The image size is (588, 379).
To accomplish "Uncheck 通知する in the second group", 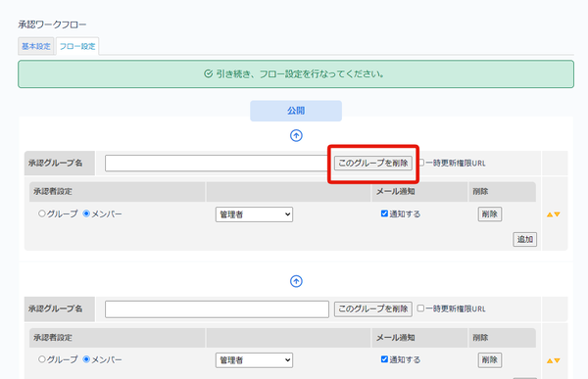I will [384, 359].
